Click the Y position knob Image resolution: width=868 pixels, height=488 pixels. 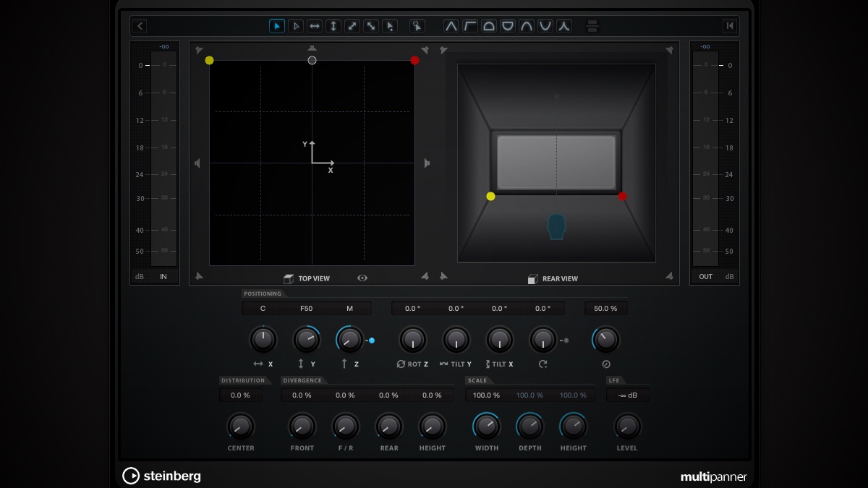click(x=307, y=339)
